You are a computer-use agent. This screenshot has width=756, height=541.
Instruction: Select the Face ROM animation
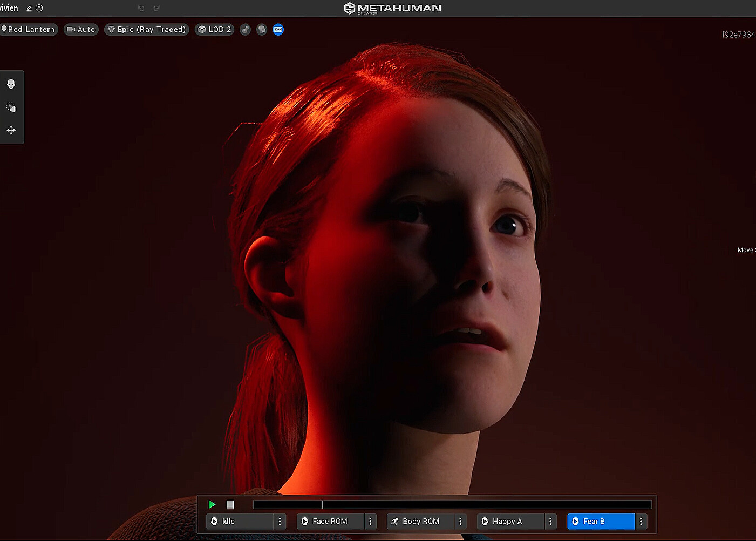[330, 522]
